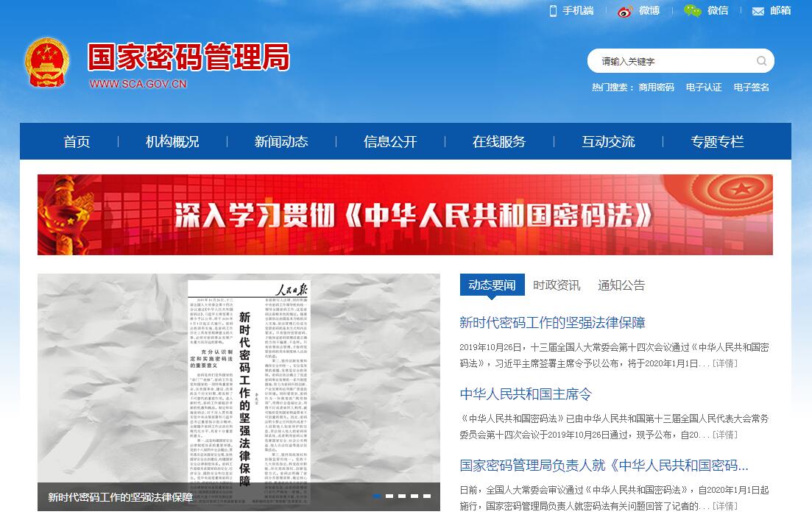
Task: Click the red 密码法 study banner
Action: (x=405, y=215)
